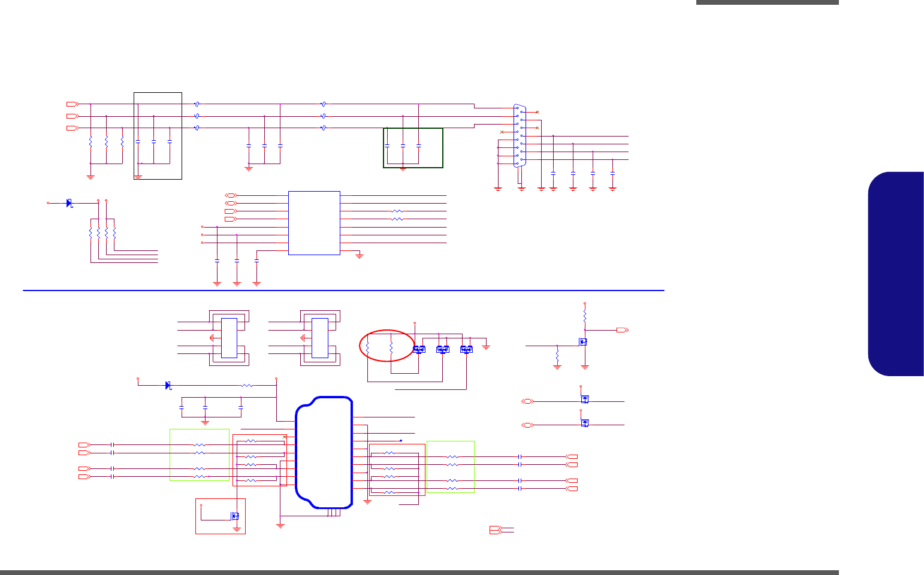
Task: Select the bidirectional port feeding the lower pass-transistor
Action: 527,425
